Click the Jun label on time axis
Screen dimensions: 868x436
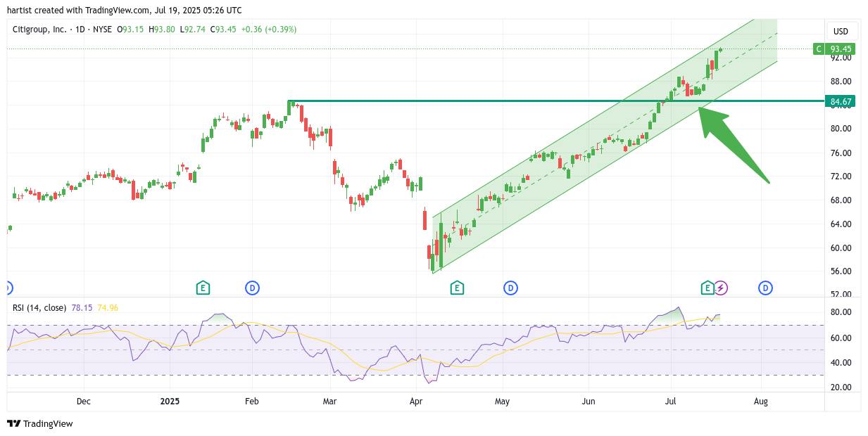(589, 402)
